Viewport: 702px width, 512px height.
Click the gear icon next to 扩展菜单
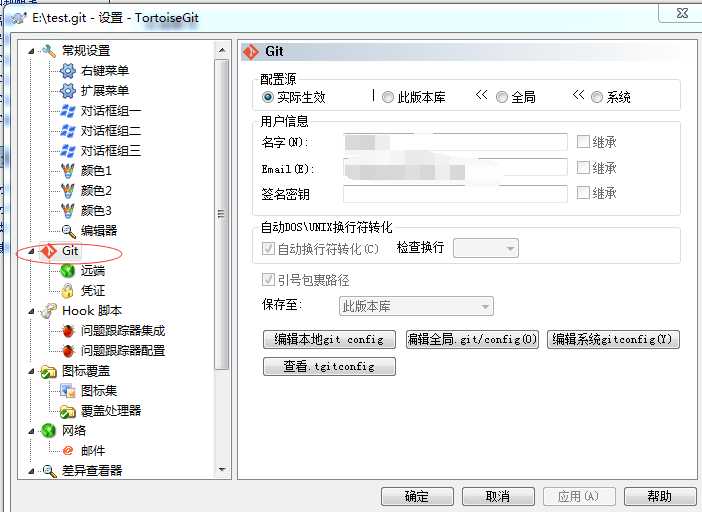[68, 90]
